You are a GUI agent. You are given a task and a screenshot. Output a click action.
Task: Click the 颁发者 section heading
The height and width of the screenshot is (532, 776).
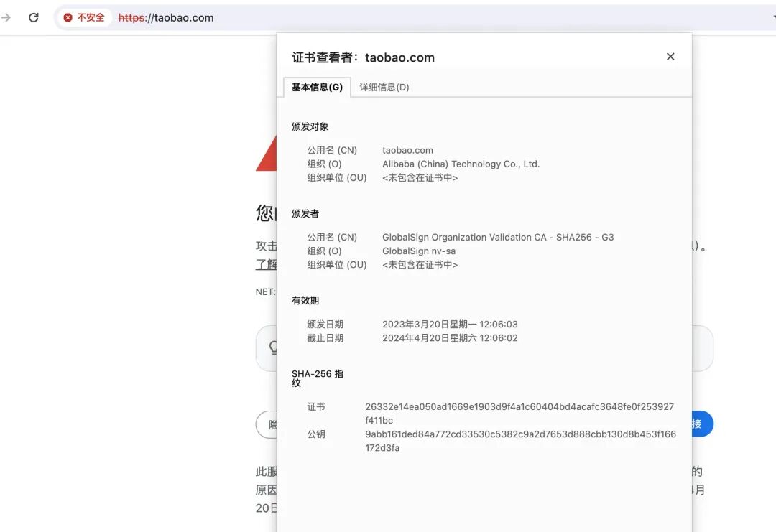click(305, 214)
